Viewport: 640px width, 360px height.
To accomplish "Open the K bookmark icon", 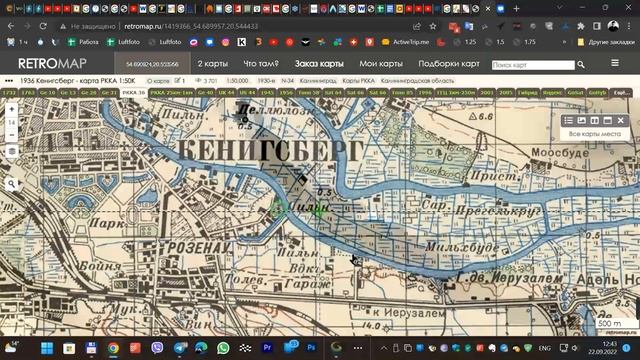I will click(242, 42).
